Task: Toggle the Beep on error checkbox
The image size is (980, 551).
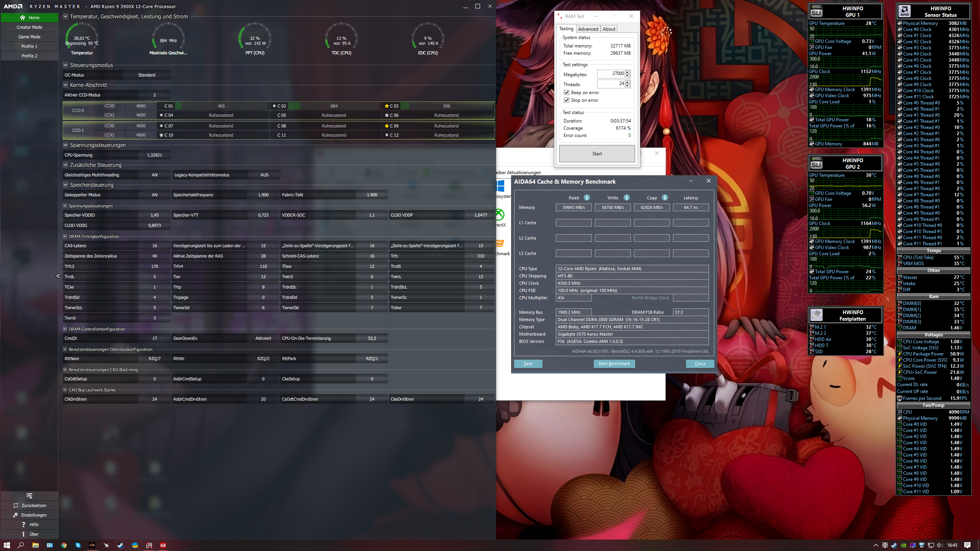Action: point(567,93)
